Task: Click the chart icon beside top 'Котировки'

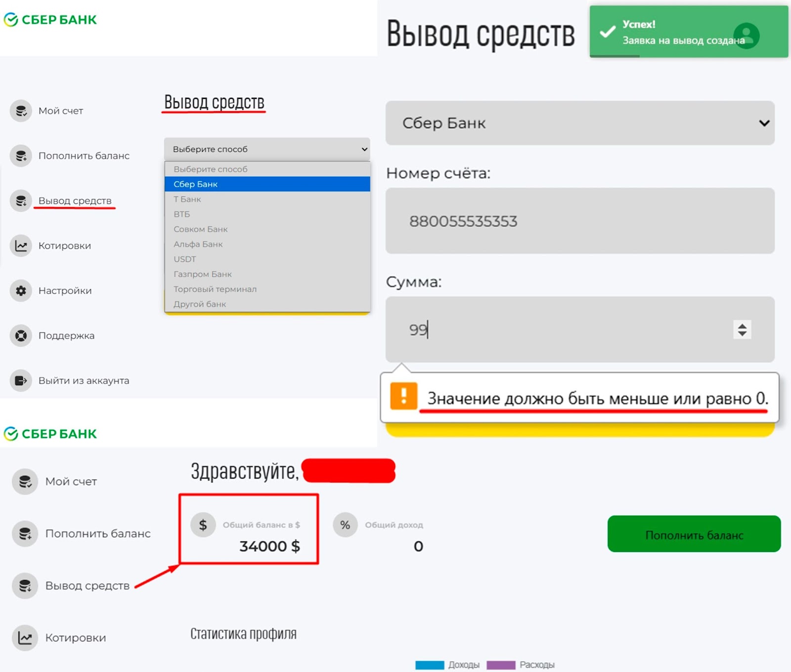Action: point(21,246)
